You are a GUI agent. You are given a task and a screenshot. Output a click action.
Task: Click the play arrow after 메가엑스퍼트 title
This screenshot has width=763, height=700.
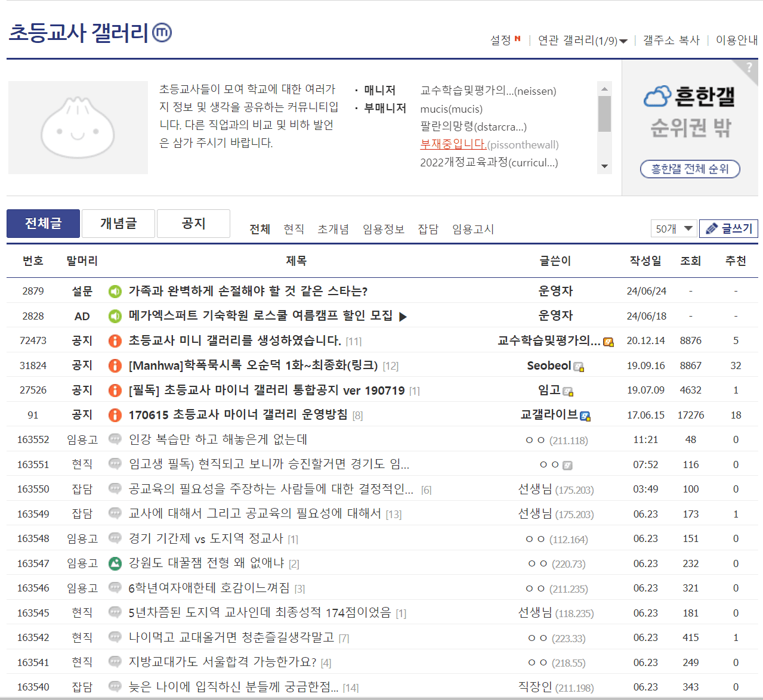click(403, 317)
